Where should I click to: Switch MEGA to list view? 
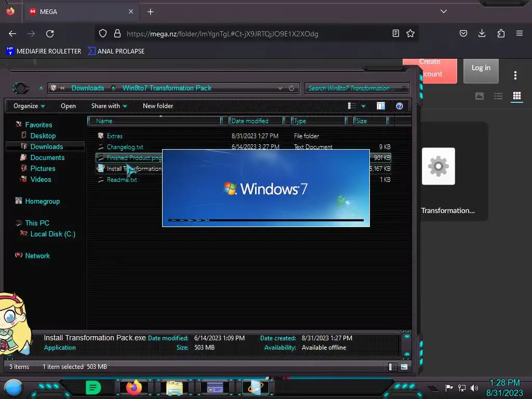[498, 96]
